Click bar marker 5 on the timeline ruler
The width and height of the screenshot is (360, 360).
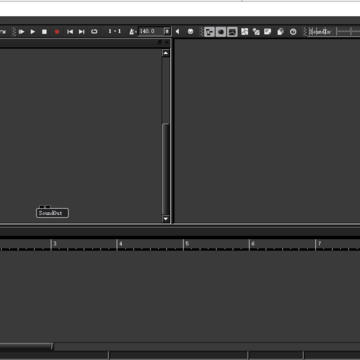click(187, 244)
